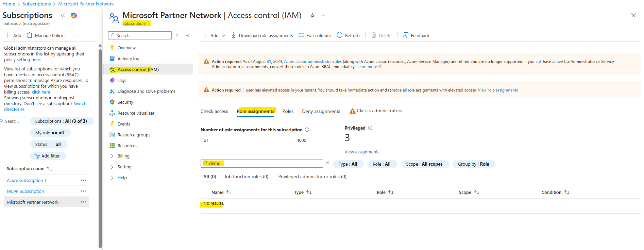
Task: Click the role assignments search field containing demo
Action: (x=261, y=164)
